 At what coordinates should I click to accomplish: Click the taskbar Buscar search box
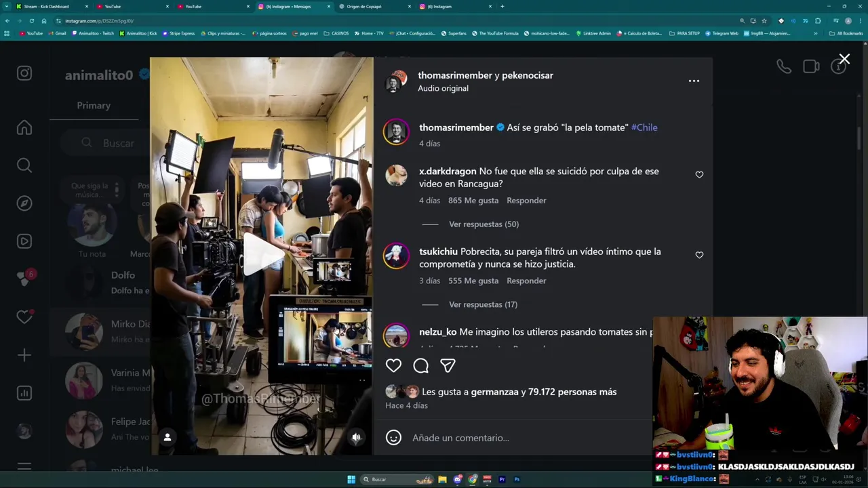click(397, 479)
